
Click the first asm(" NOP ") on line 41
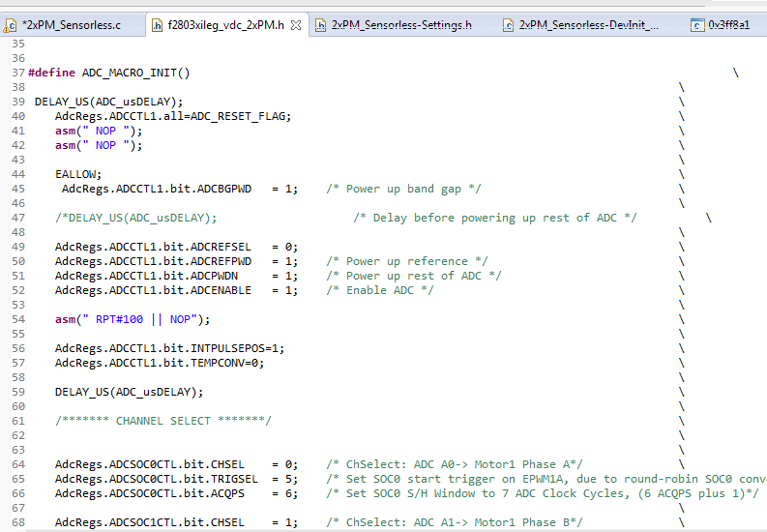click(x=99, y=131)
